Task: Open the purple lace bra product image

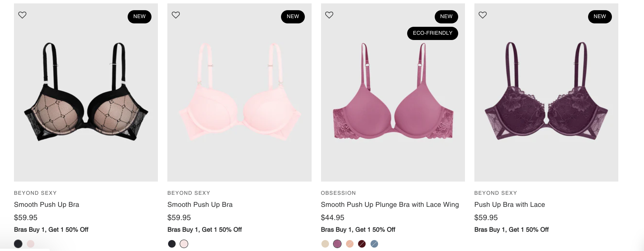Action: 546,92
